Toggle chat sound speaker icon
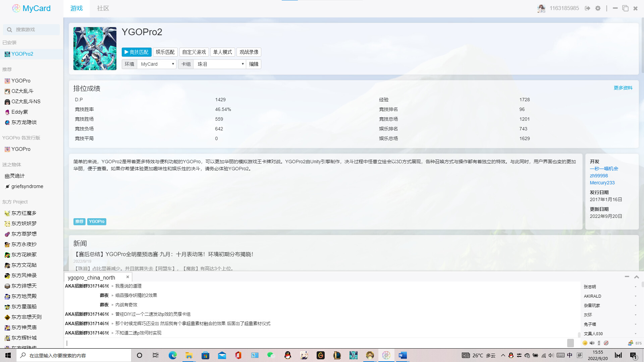 (592, 343)
